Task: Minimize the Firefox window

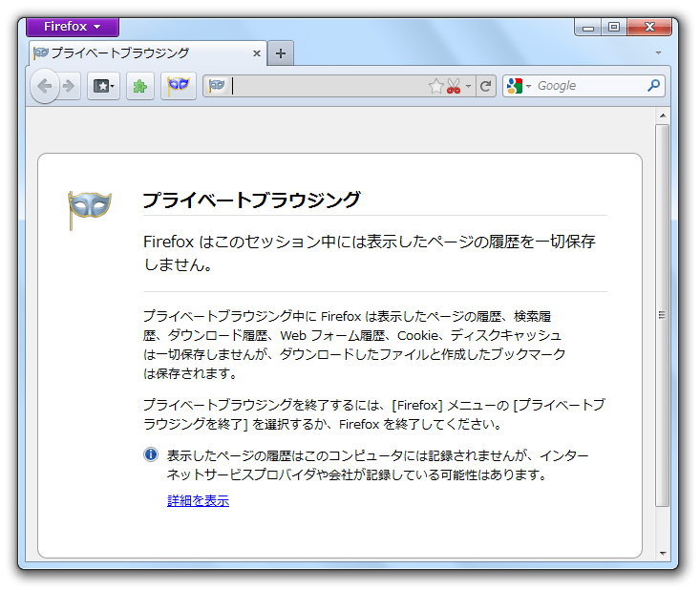Action: click(x=588, y=28)
